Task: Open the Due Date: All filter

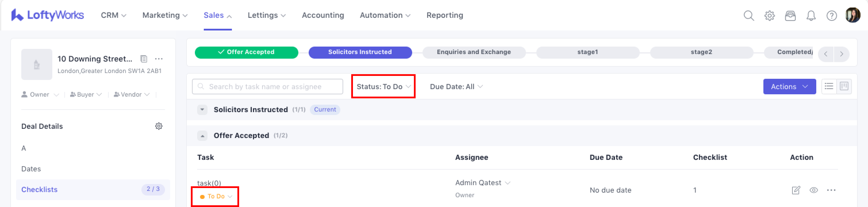Action: (456, 87)
